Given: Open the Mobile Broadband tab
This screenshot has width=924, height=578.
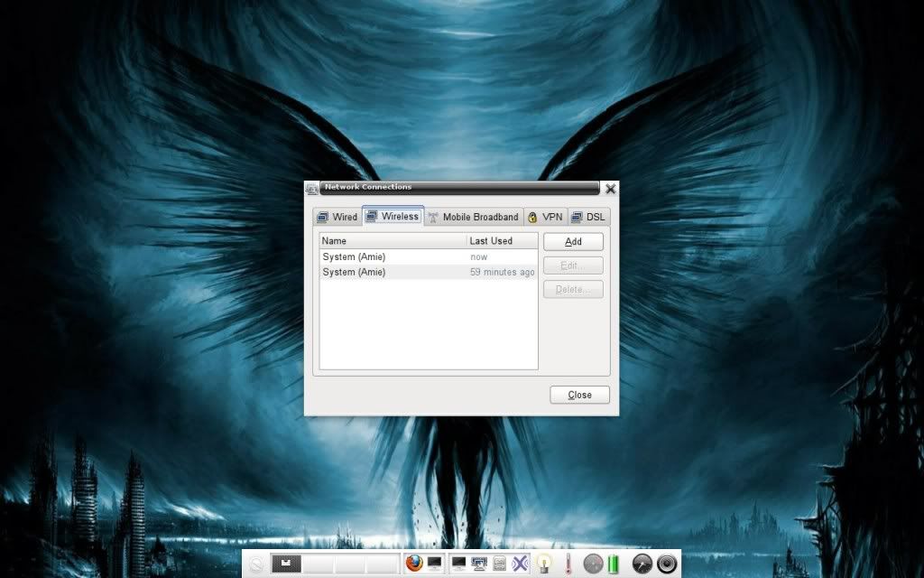Looking at the screenshot, I should pyautogui.click(x=474, y=217).
